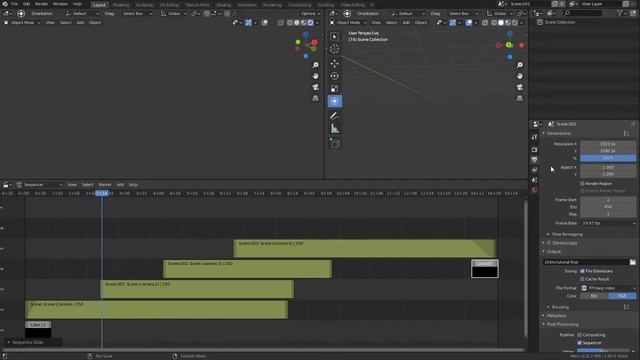This screenshot has height=360, width=640.
Task: Click zoom magnifier icon in left viewport
Action: click(x=316, y=65)
